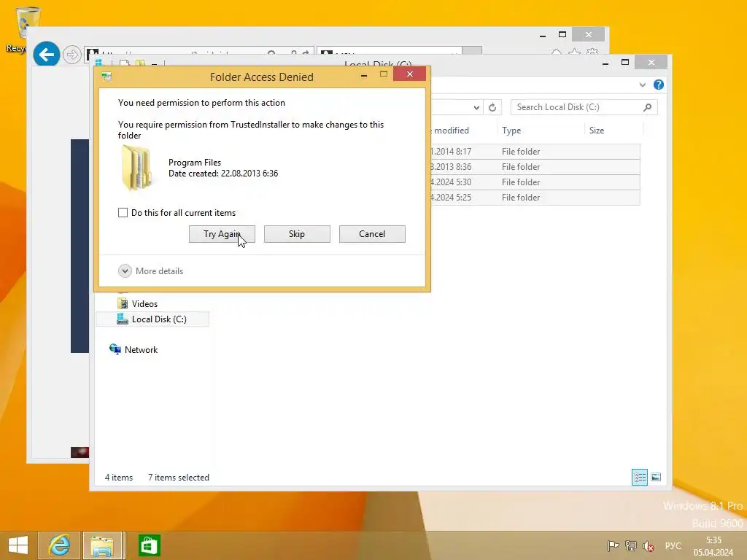Click the Search Local Disk (C:) field

pyautogui.click(x=584, y=107)
